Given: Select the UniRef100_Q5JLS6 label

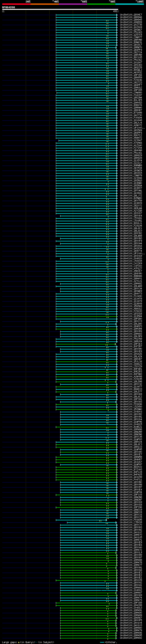Looking at the screenshot, I should click(x=131, y=361).
